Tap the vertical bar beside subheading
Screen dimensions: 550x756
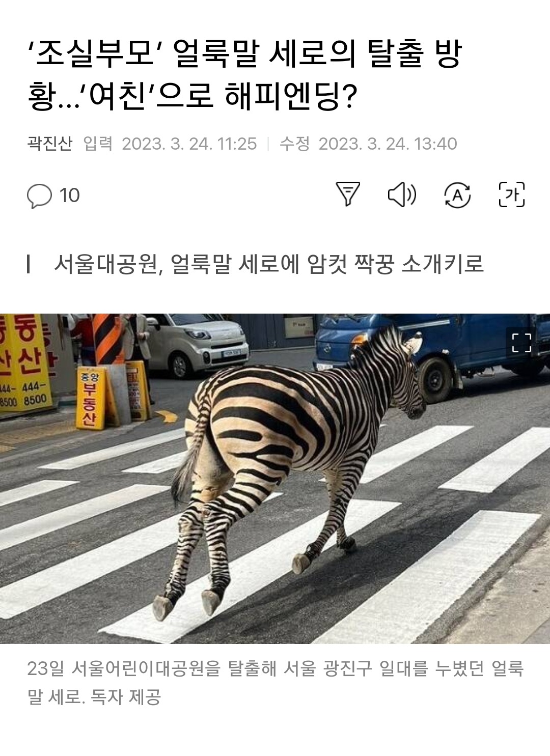click(29, 264)
